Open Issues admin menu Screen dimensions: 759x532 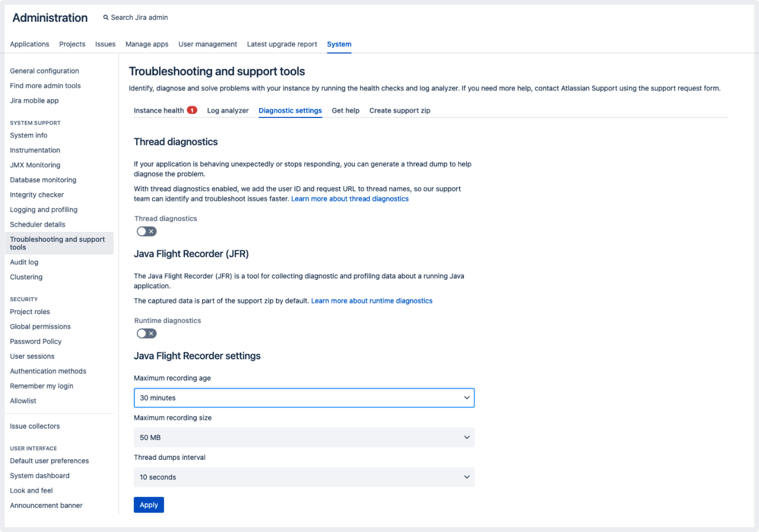click(x=105, y=44)
